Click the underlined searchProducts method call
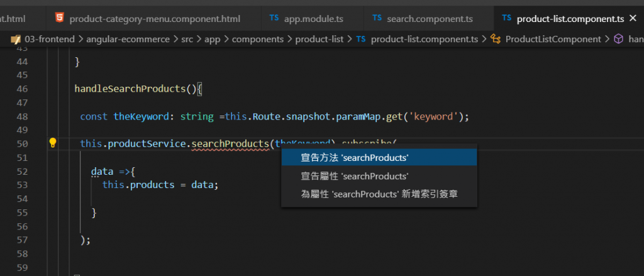This screenshot has height=276, width=644. 231,143
